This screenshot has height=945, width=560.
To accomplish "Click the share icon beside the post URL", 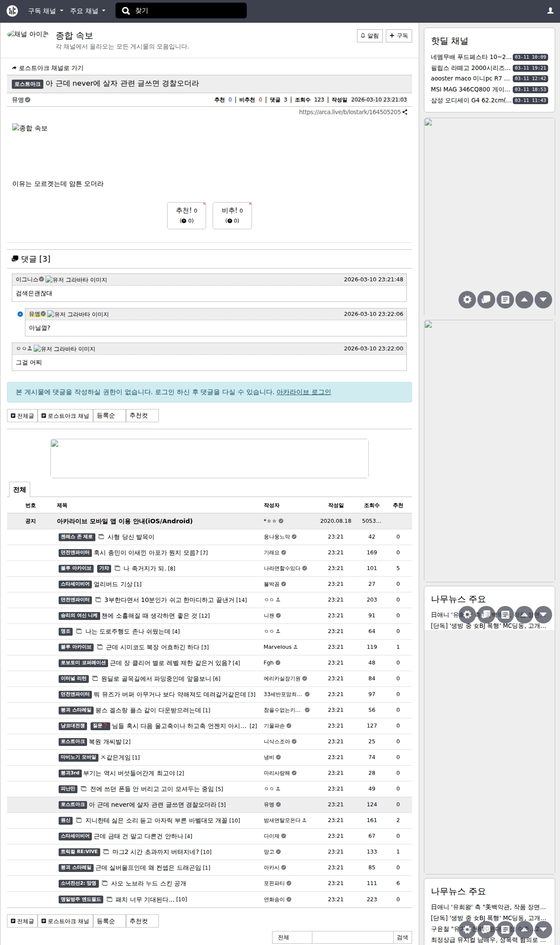I will point(405,112).
